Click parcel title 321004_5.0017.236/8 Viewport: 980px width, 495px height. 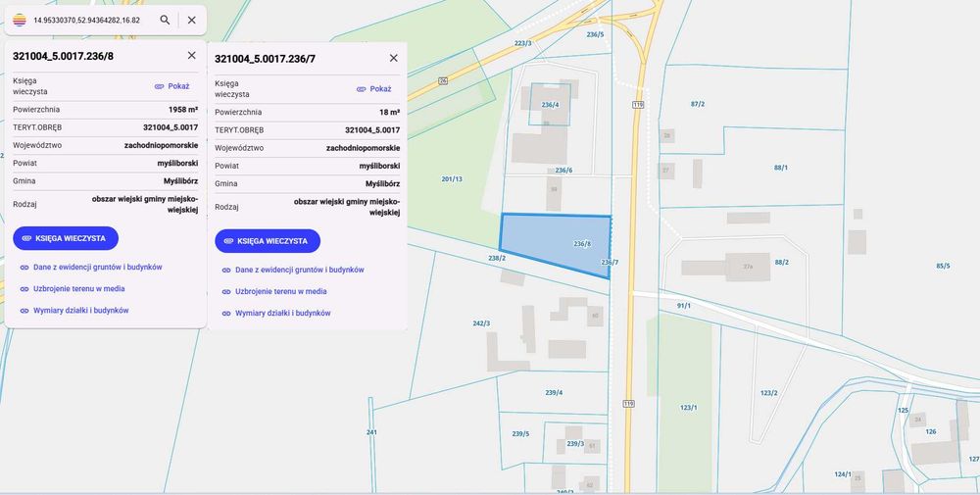[63, 56]
